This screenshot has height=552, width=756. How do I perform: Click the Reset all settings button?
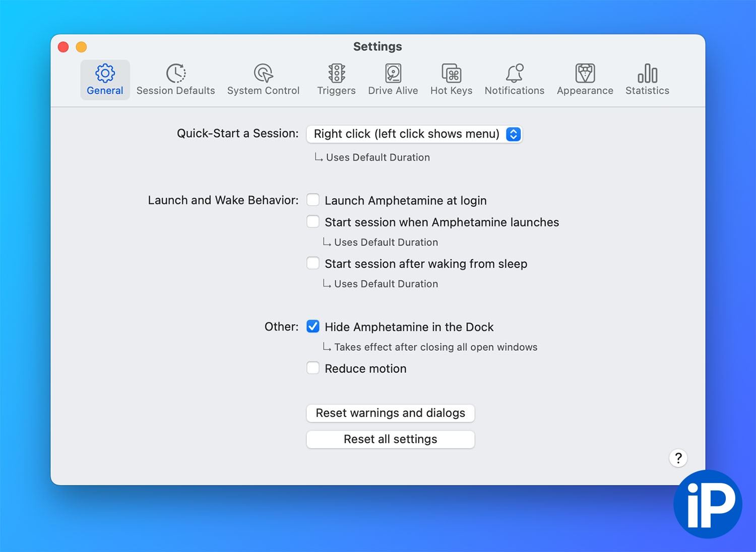tap(391, 439)
